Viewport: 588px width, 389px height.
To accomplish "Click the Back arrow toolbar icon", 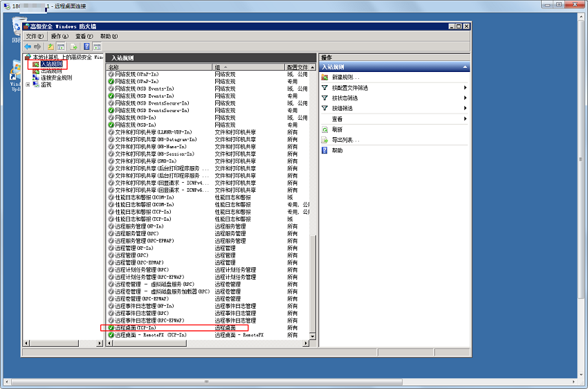I will click(x=28, y=46).
